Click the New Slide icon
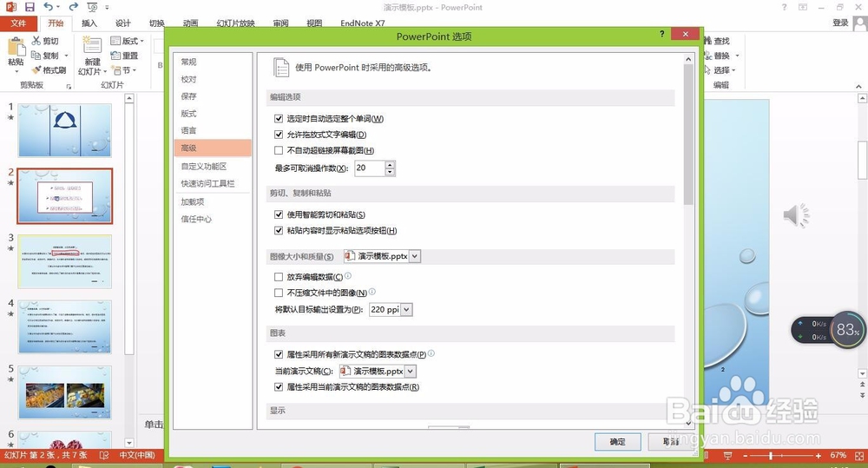The width and height of the screenshot is (868, 468). tap(92, 45)
